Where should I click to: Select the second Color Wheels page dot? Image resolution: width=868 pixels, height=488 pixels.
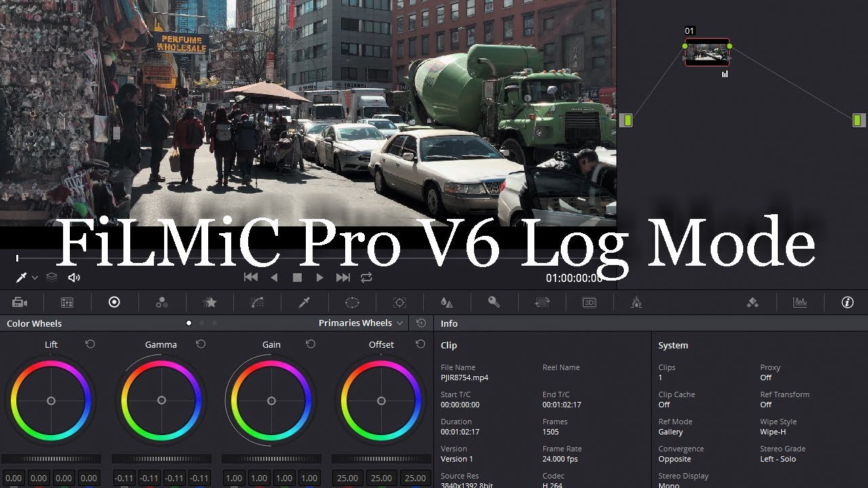201,323
